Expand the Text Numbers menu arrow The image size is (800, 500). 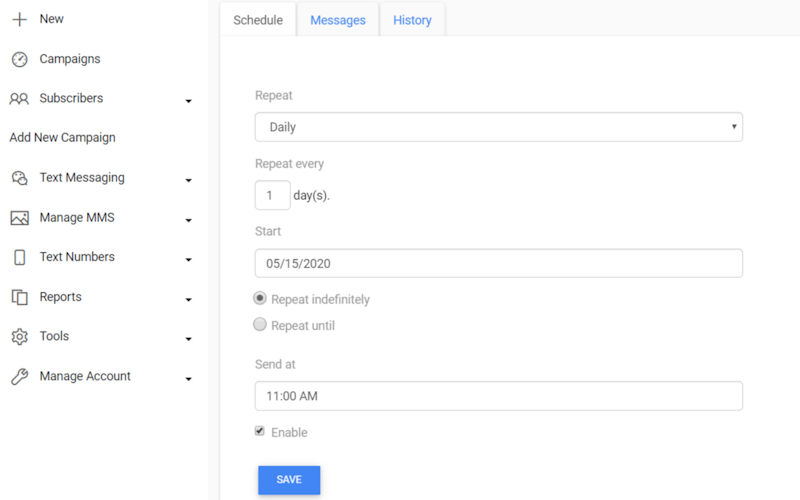tap(188, 260)
